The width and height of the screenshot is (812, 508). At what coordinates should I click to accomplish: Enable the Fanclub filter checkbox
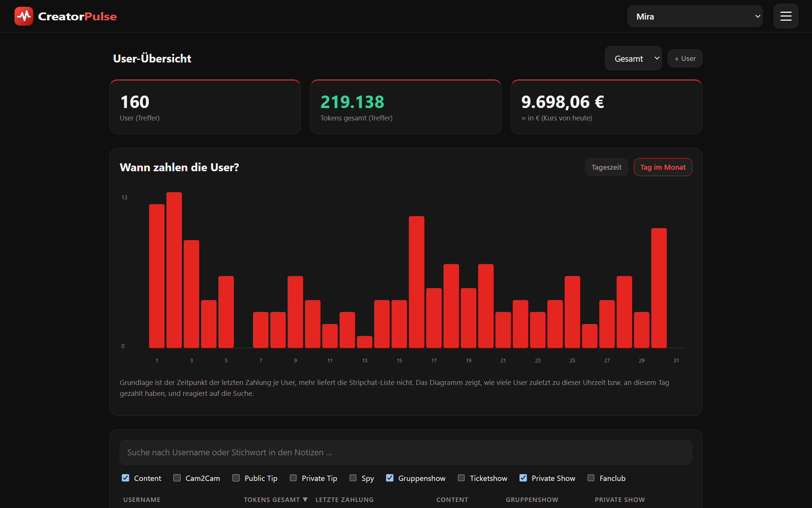(x=591, y=478)
